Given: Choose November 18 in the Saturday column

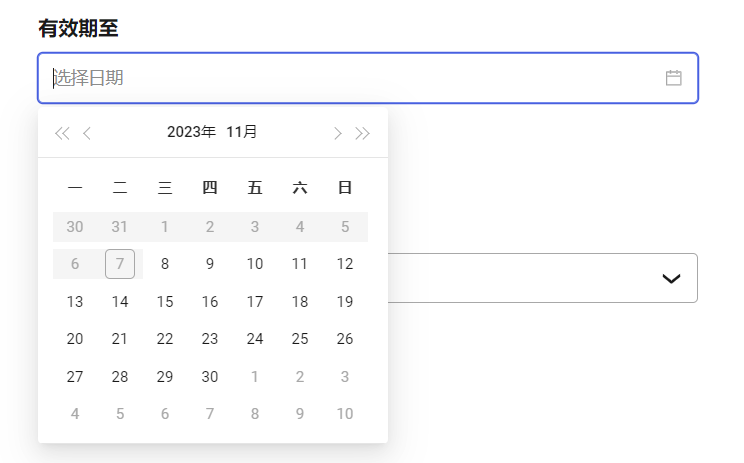Looking at the screenshot, I should pos(300,302).
